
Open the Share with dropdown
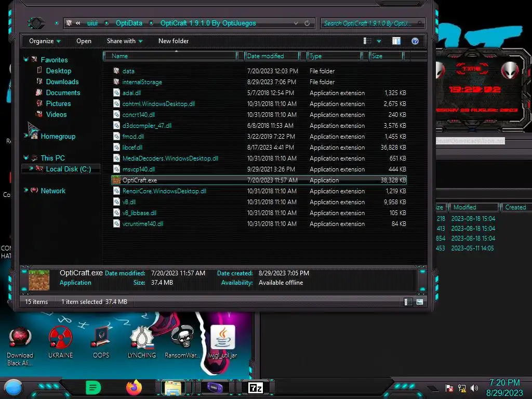125,41
